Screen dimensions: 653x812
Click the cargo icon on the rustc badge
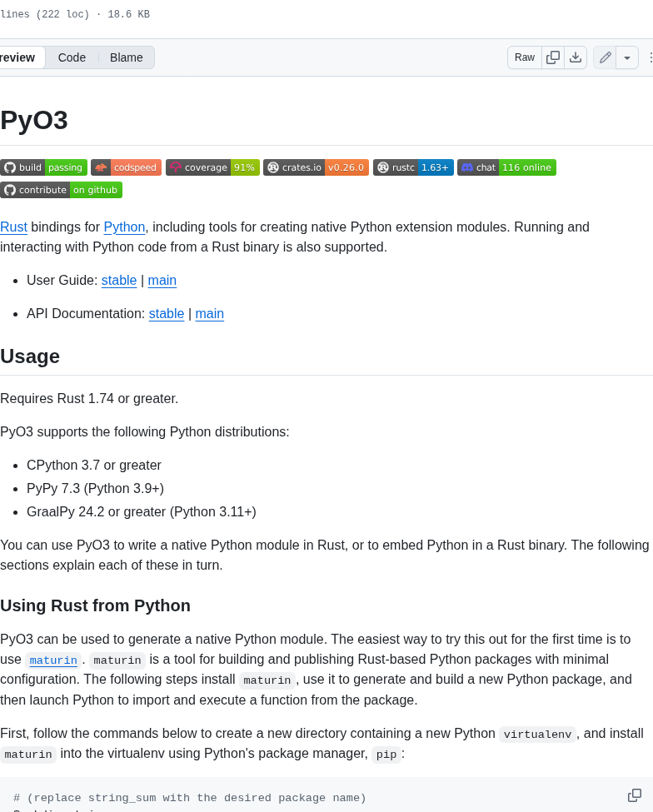click(383, 167)
